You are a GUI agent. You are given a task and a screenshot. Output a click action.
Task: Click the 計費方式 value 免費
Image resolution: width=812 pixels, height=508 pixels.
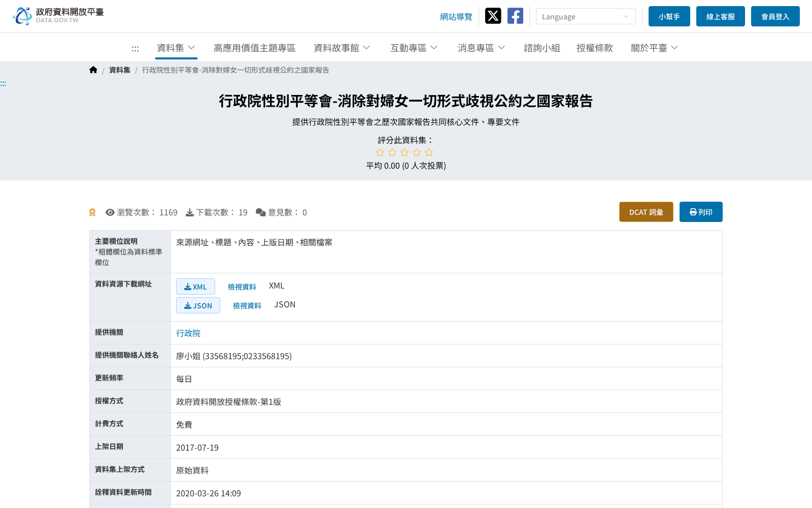point(184,425)
